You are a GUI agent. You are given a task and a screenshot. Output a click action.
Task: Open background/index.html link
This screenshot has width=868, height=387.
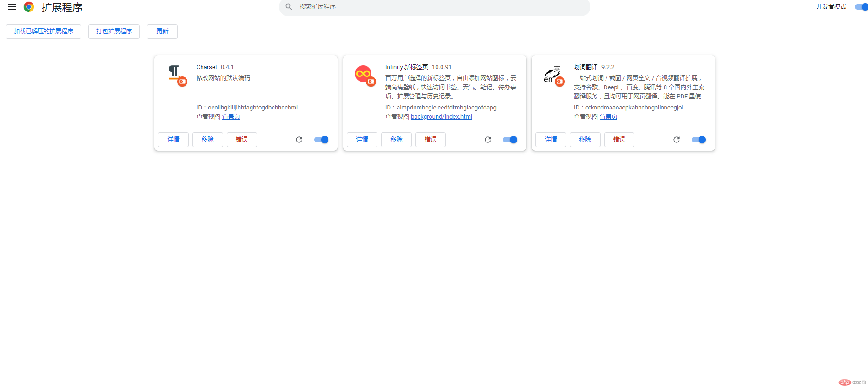click(442, 117)
